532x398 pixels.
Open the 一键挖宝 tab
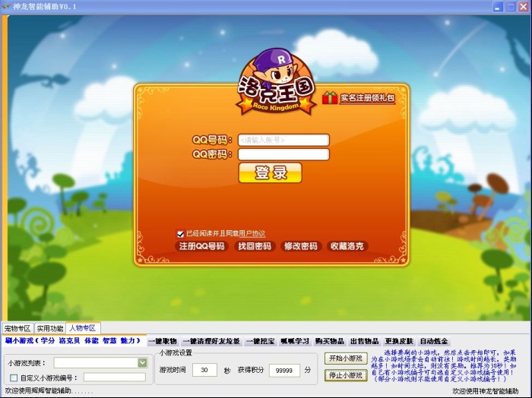(x=260, y=341)
